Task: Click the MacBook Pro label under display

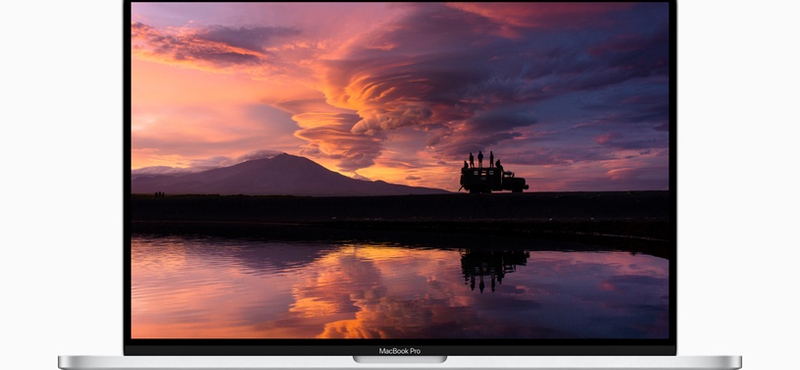Action: [399, 351]
